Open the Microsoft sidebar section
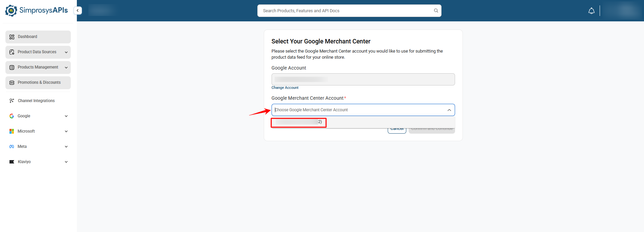Image resolution: width=644 pixels, height=232 pixels. point(38,131)
